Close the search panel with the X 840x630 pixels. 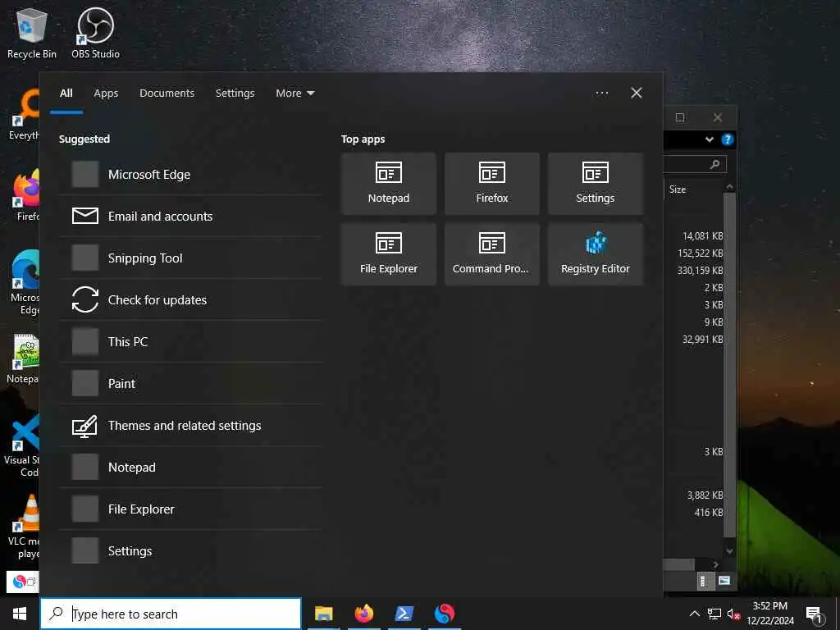coord(637,94)
